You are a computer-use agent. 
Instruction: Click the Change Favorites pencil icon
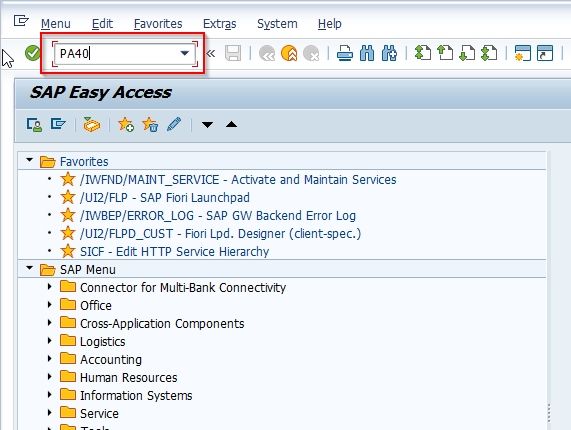[174, 124]
